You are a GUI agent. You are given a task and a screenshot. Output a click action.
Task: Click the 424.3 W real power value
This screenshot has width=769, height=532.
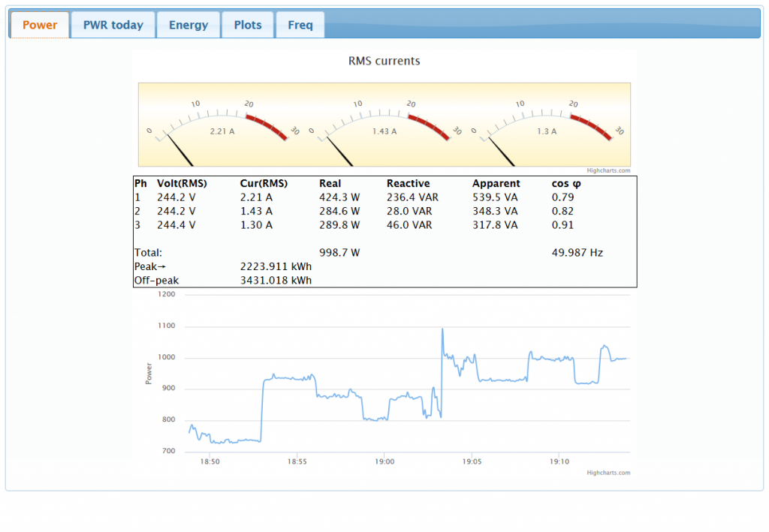[x=339, y=197]
